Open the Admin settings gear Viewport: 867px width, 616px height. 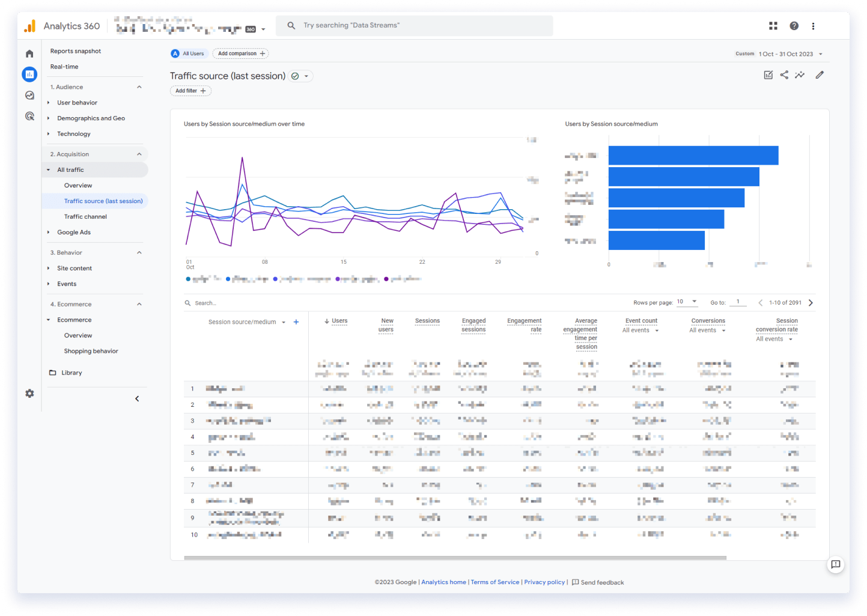(29, 393)
